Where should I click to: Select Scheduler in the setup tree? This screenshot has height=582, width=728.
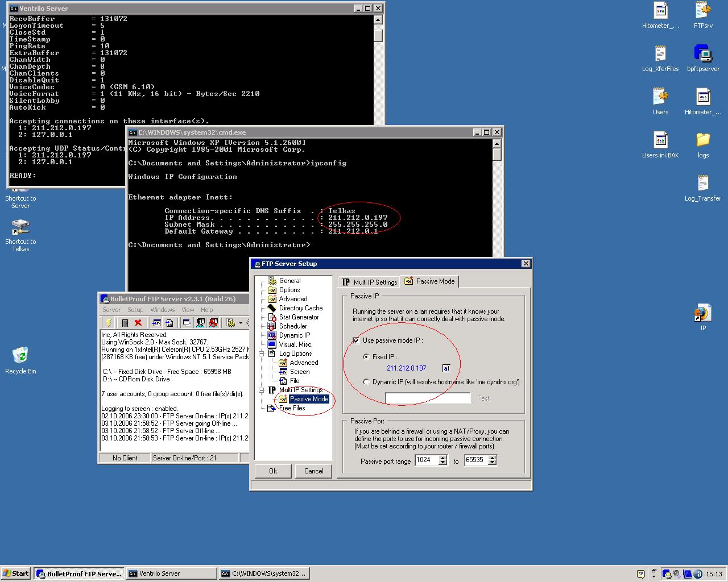(x=293, y=326)
